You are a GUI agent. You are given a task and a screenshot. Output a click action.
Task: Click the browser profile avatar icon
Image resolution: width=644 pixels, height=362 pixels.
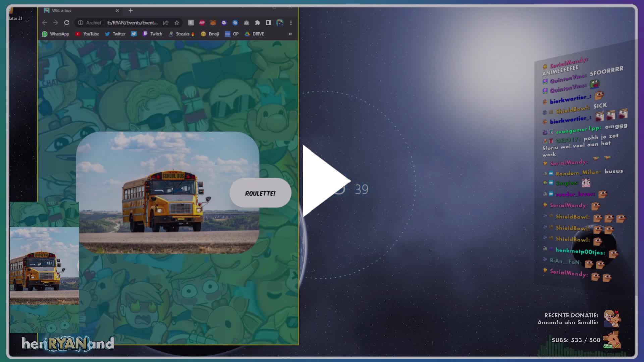(279, 23)
